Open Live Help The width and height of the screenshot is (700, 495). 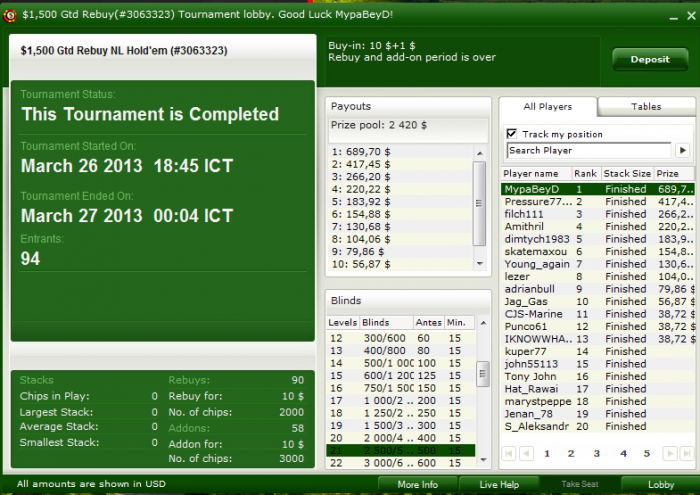[x=499, y=485]
